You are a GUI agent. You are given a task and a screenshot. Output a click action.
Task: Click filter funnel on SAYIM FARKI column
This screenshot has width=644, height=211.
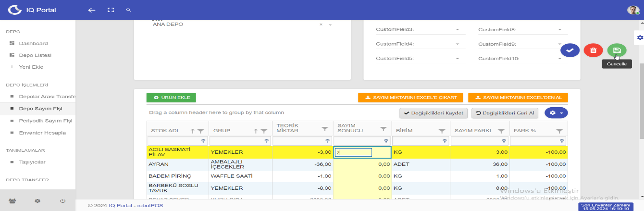501,131
